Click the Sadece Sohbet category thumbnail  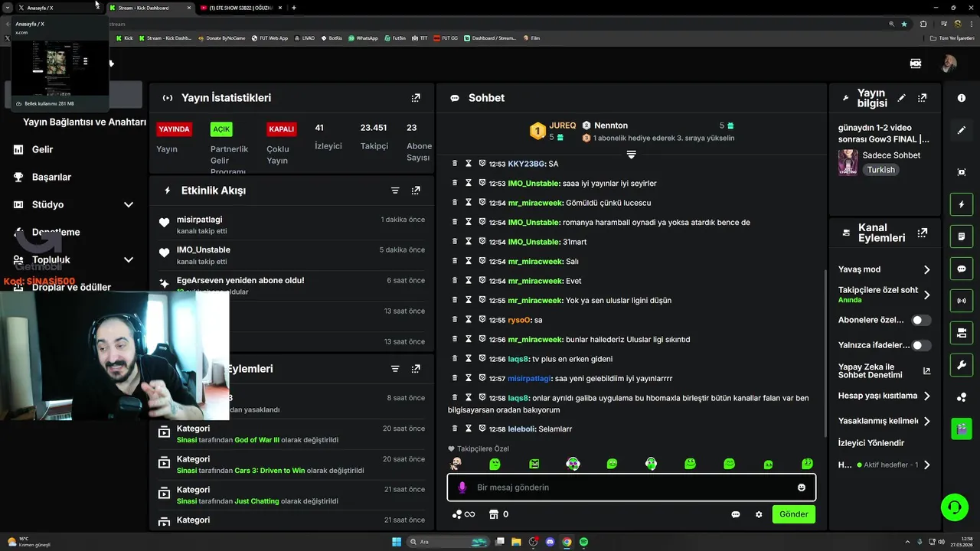[848, 162]
